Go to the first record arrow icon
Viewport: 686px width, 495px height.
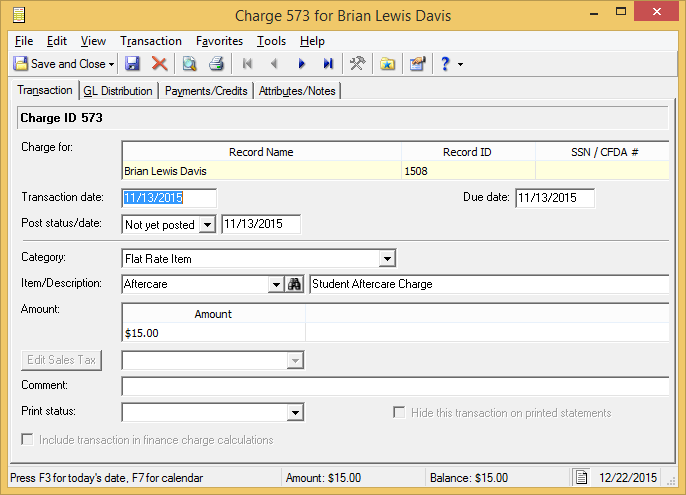pos(247,64)
